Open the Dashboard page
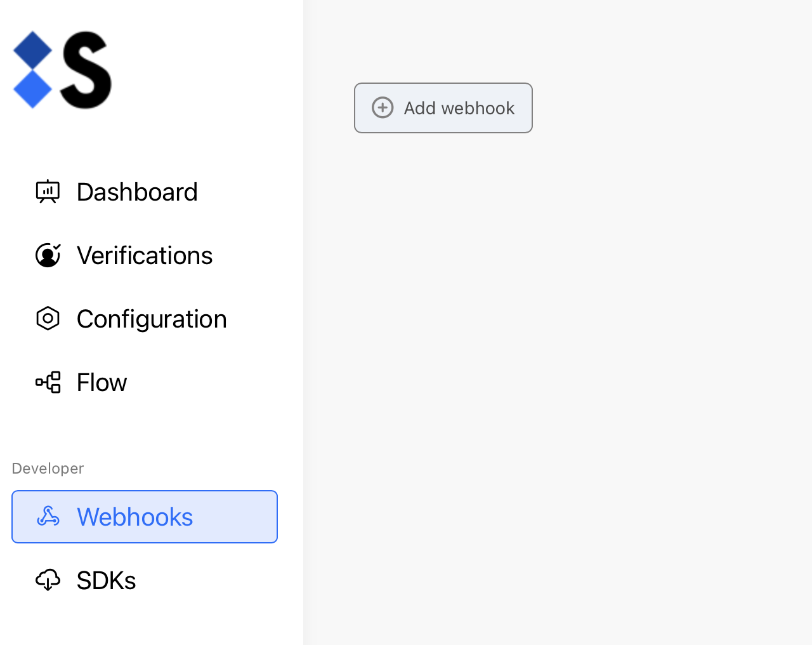The height and width of the screenshot is (645, 812). click(x=137, y=192)
